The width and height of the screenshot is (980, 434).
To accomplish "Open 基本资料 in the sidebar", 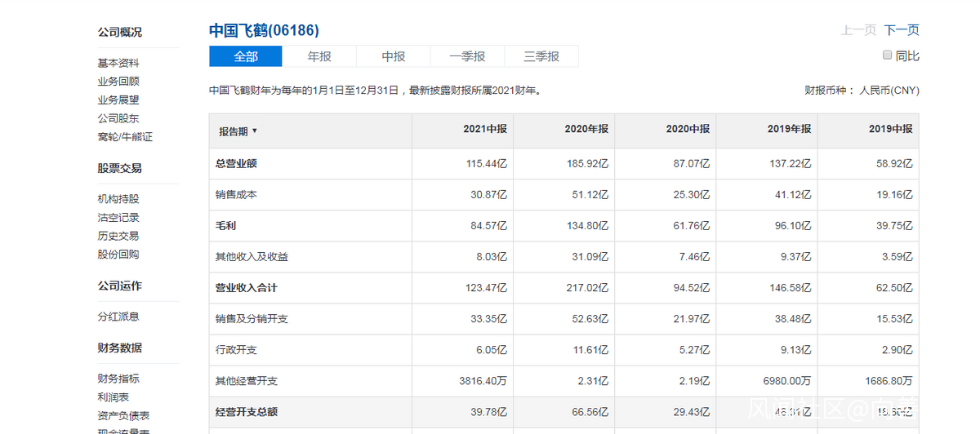I will coord(118,63).
